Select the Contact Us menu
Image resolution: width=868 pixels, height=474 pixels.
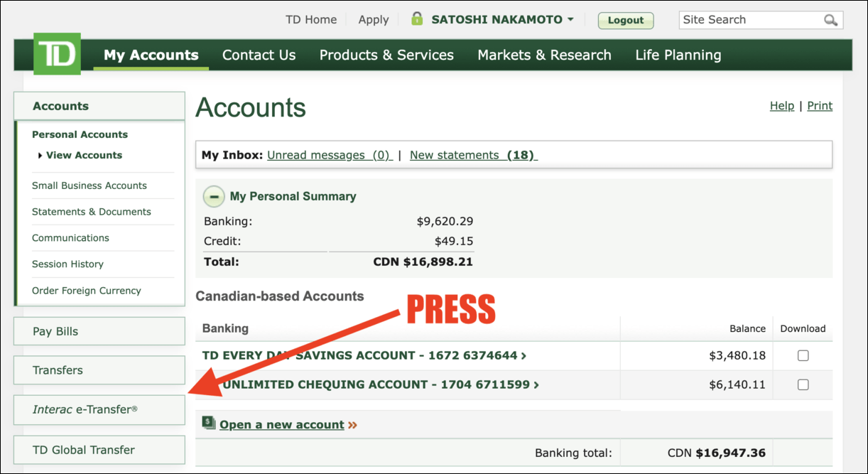coord(259,55)
